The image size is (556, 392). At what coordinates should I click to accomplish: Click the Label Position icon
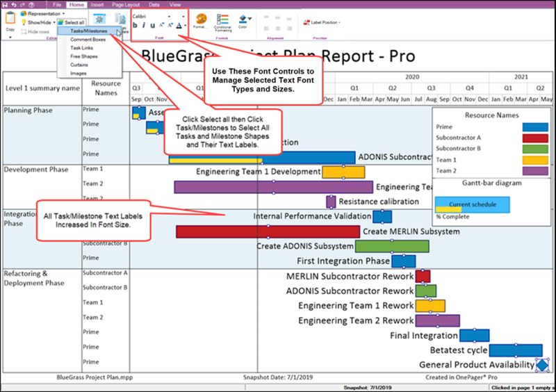click(x=306, y=22)
